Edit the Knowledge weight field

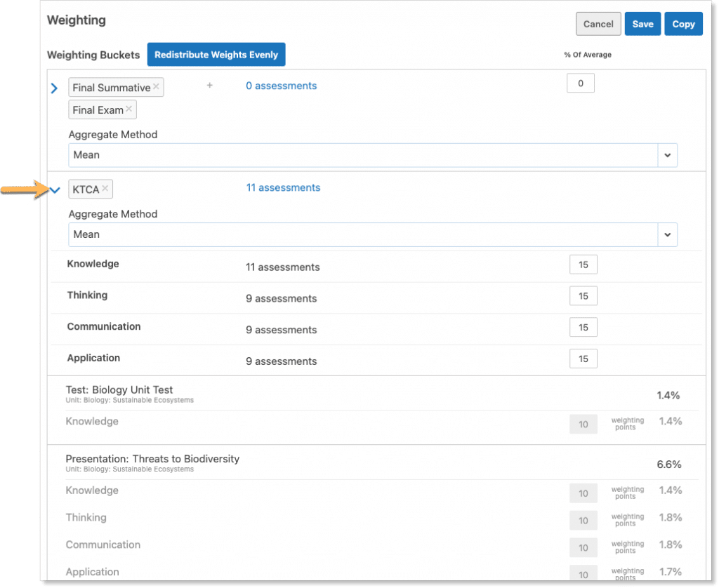[x=583, y=265]
